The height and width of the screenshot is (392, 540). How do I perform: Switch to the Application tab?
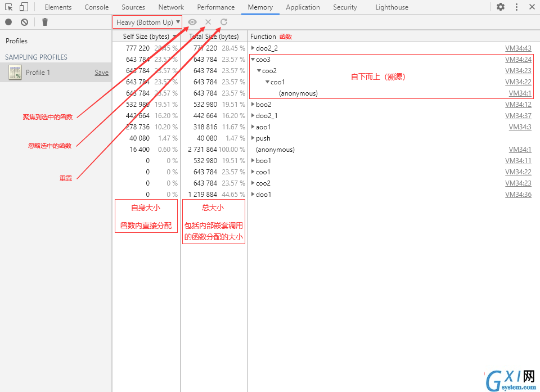[x=303, y=7]
